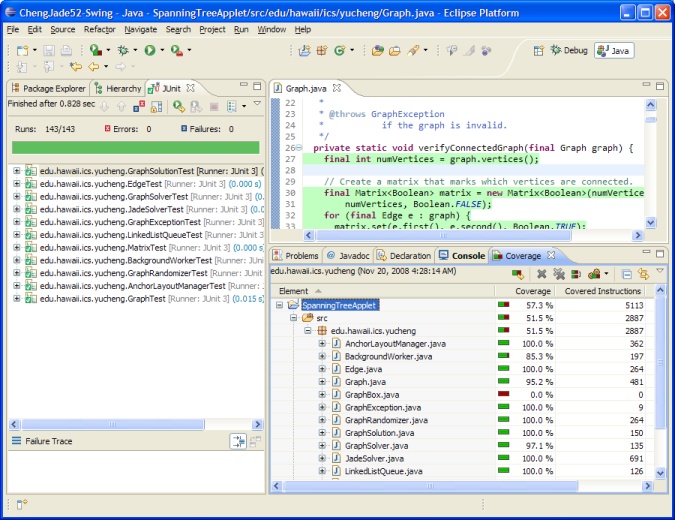This screenshot has height=520, width=675.
Task: Select GraphBox.java coverage row
Action: point(460,395)
